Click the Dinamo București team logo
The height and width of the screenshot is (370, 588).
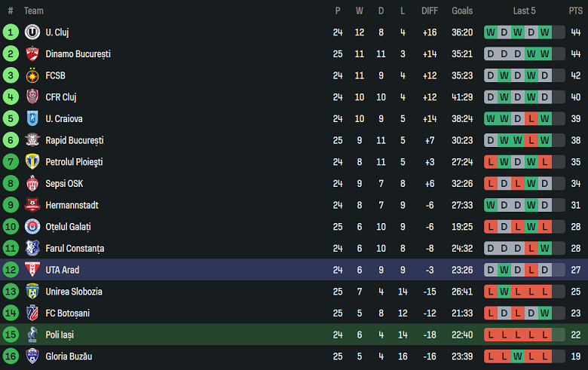[x=32, y=54]
